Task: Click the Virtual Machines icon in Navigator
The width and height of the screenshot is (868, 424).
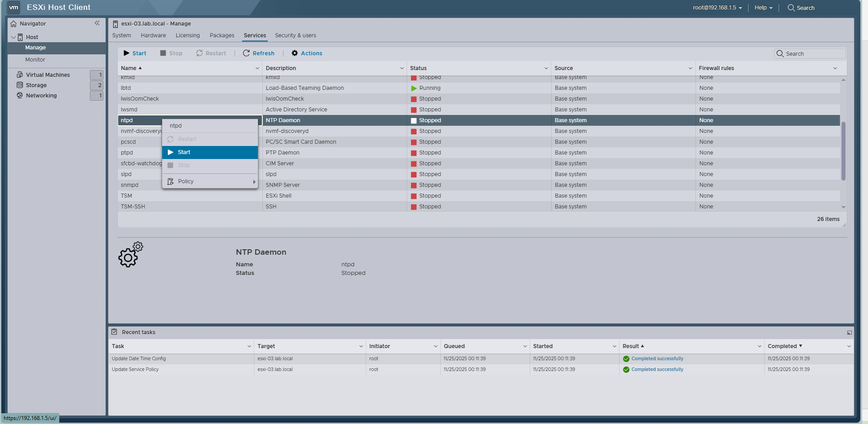Action: coord(20,75)
